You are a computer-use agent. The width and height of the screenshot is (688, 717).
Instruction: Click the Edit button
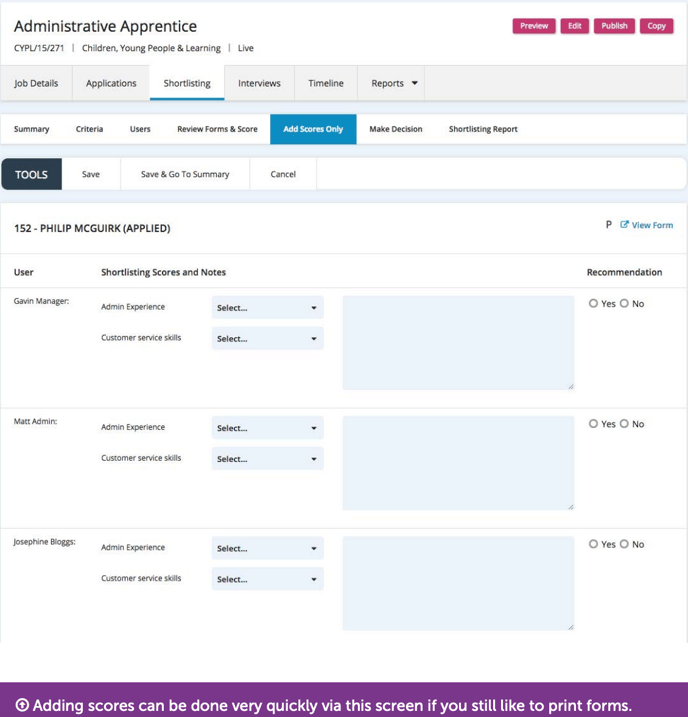click(x=575, y=26)
